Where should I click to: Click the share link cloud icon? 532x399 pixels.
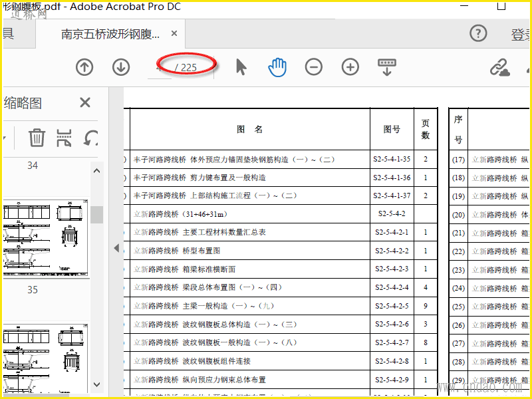pyautogui.click(x=500, y=67)
